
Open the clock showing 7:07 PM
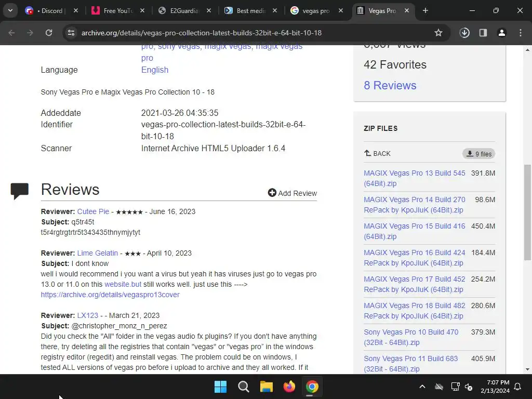pyautogui.click(x=495, y=387)
